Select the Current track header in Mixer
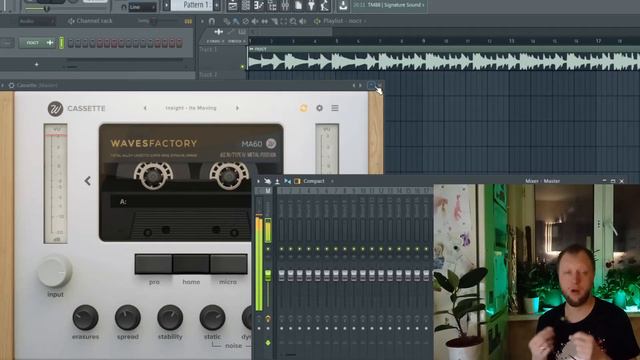This screenshot has height=360, width=640. pyautogui.click(x=259, y=191)
